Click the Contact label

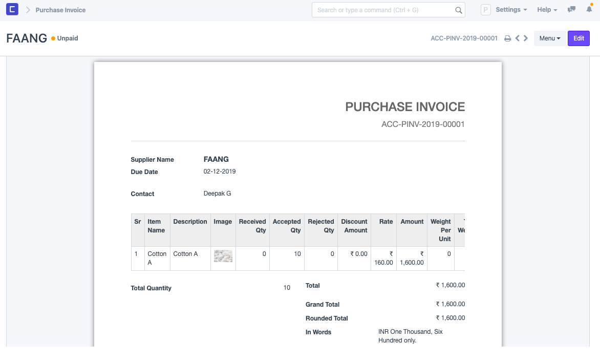pos(142,194)
